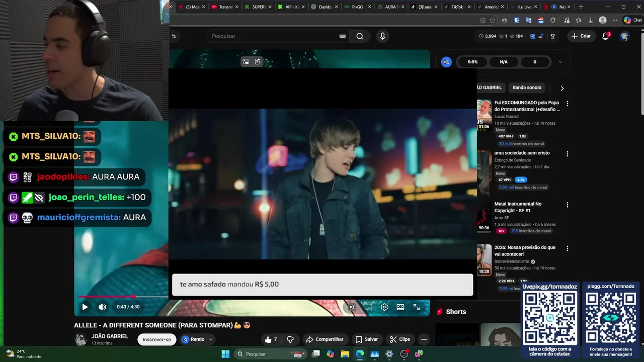Screen dimensions: 644x362
Task: Open the on-screen keyboard in search box
Action: 343,36
